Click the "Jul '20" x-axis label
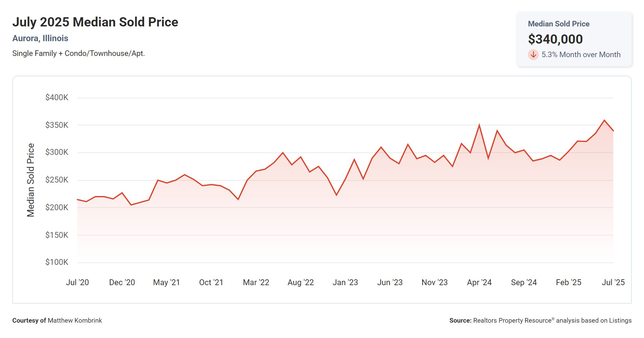The image size is (644, 338). tap(77, 282)
